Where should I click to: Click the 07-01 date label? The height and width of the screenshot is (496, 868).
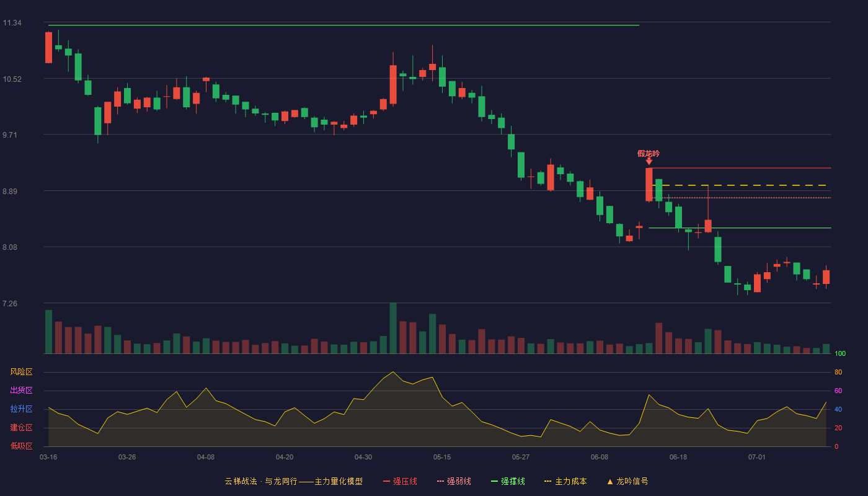[x=757, y=457]
